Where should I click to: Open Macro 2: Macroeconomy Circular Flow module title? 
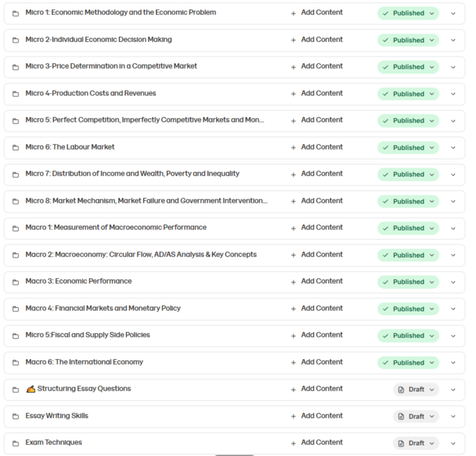pos(141,254)
